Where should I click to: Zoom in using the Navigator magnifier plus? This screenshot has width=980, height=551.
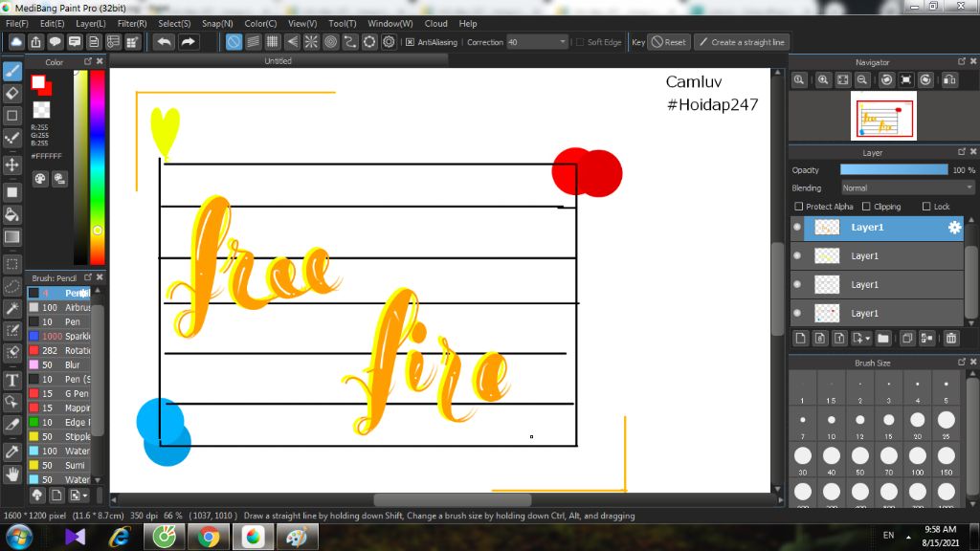(x=823, y=80)
